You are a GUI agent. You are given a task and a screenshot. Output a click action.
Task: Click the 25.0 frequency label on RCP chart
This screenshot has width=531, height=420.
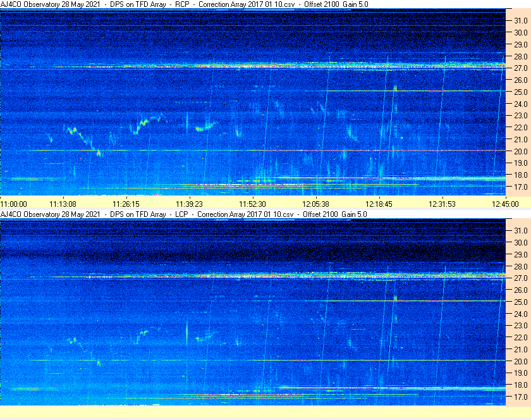point(521,92)
